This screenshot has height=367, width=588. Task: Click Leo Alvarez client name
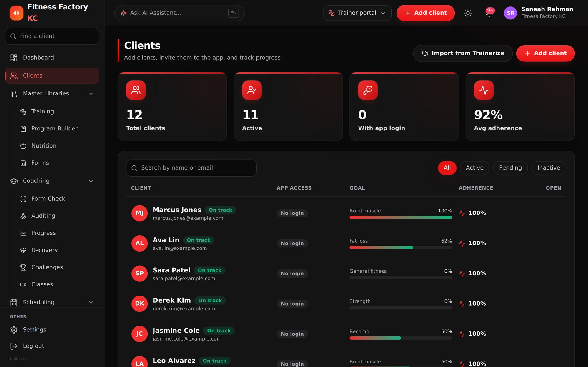[174, 361]
